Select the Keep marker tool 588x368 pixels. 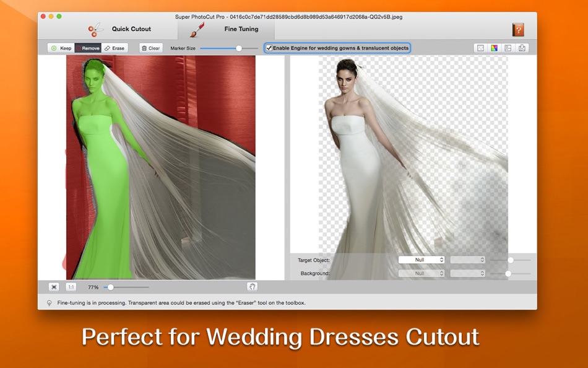[60, 48]
